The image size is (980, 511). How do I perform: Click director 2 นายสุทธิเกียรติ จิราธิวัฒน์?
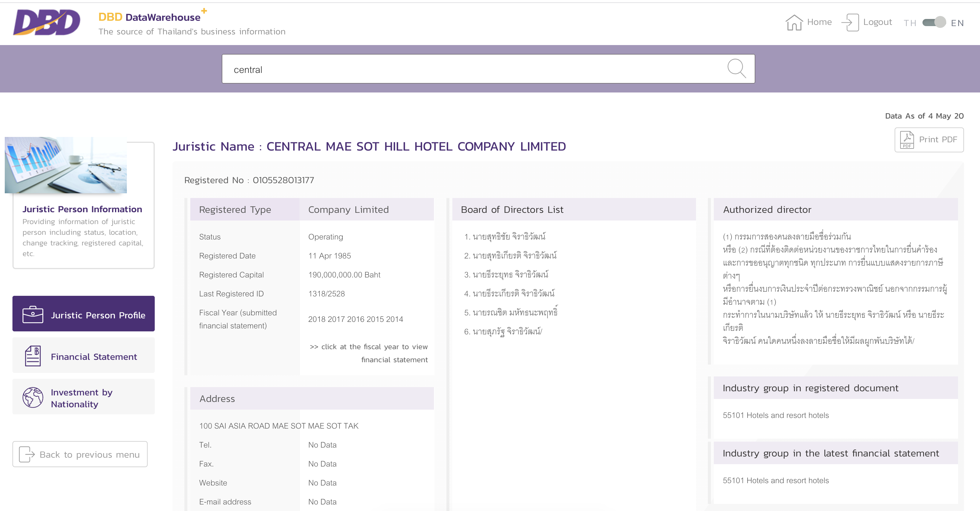click(510, 255)
